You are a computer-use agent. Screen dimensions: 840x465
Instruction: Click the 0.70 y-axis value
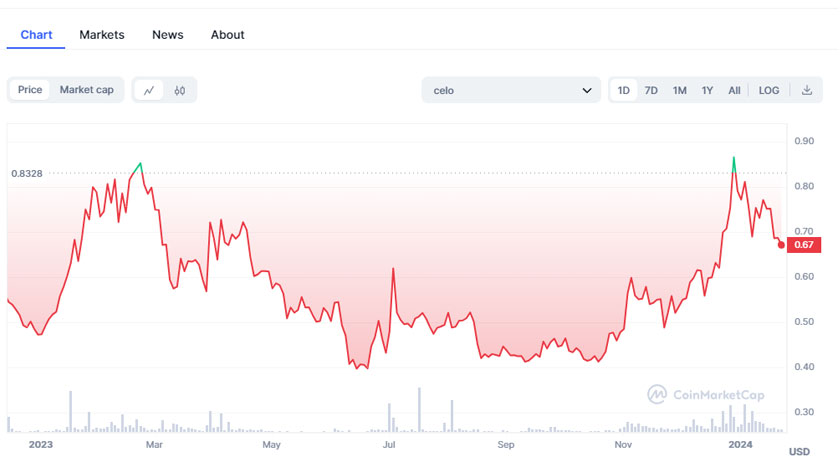pos(804,231)
